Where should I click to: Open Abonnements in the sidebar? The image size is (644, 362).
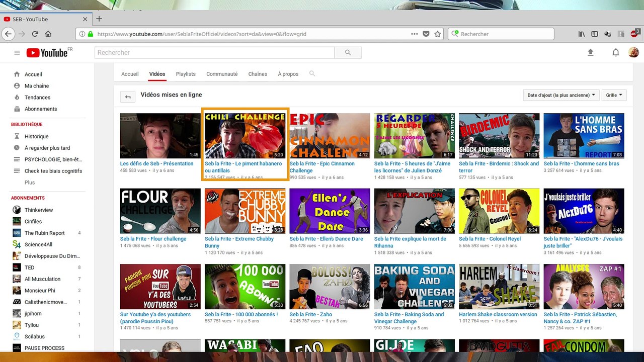coord(41,109)
